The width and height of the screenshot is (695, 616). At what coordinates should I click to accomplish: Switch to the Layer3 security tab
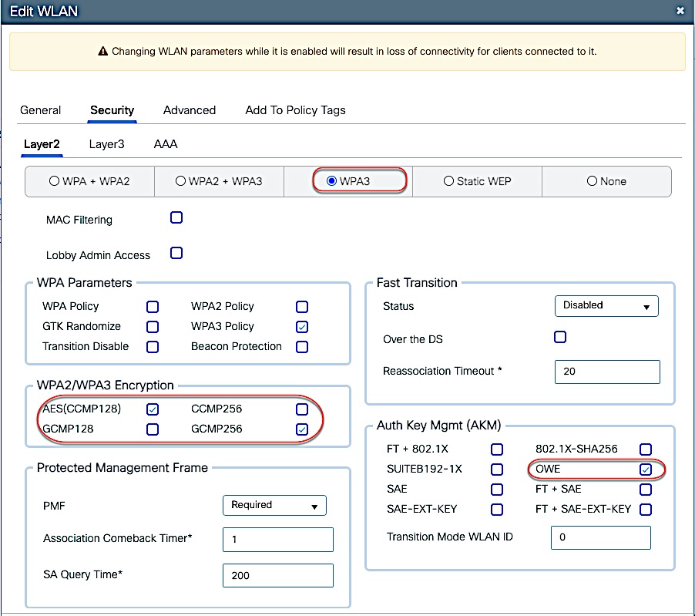[106, 144]
